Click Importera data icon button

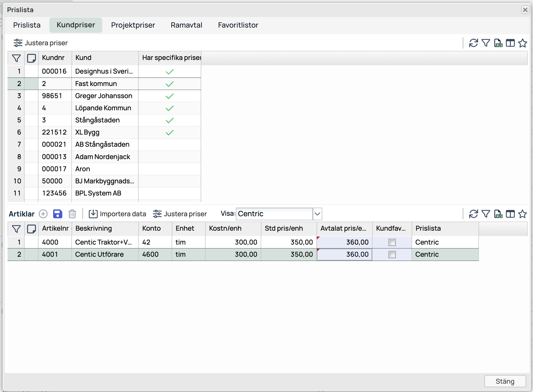pyautogui.click(x=93, y=214)
